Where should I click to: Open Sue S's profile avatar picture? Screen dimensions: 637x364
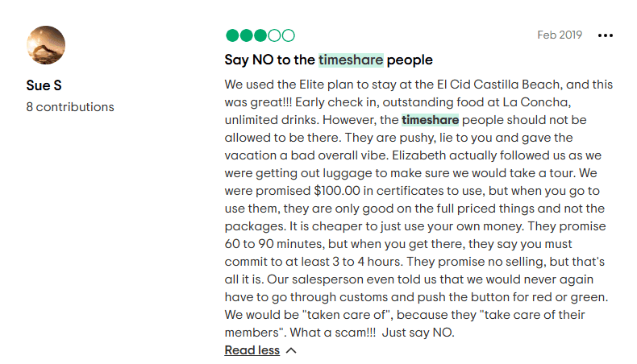[x=46, y=45]
